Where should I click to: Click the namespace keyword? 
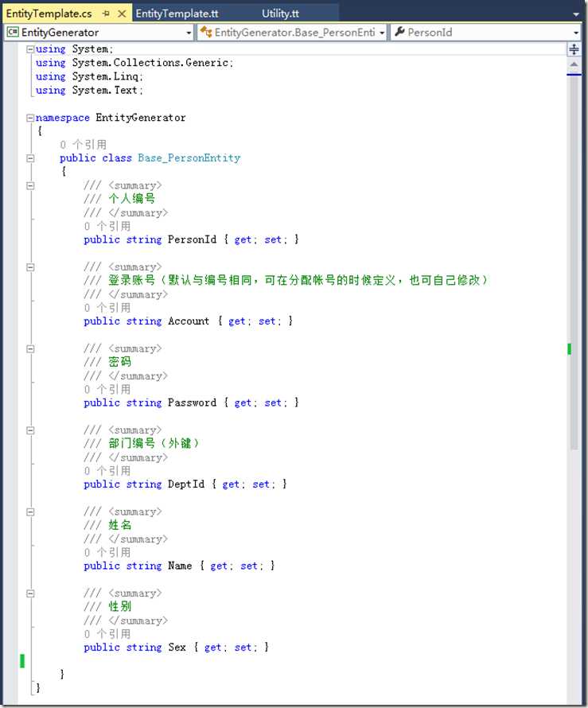[x=62, y=118]
